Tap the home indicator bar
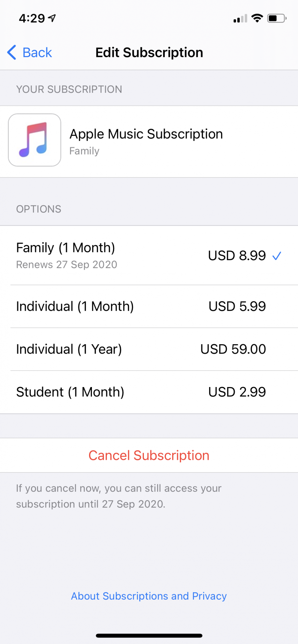The width and height of the screenshot is (298, 644). (149, 636)
